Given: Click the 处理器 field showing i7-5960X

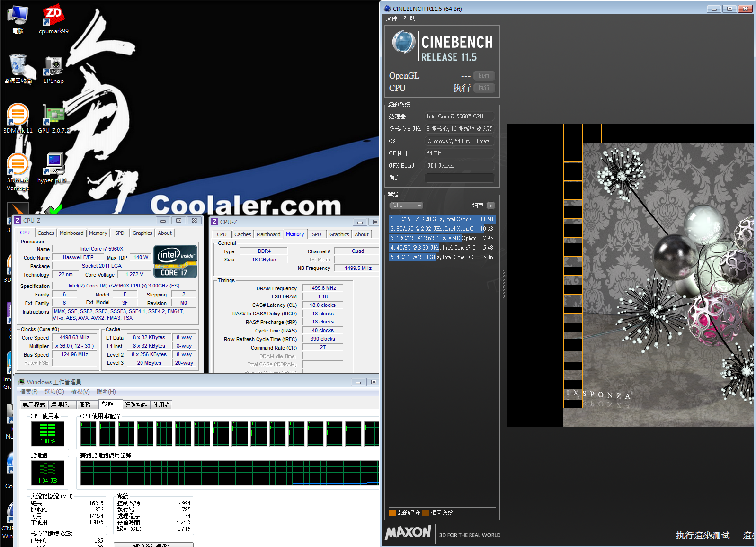Looking at the screenshot, I should coord(460,117).
